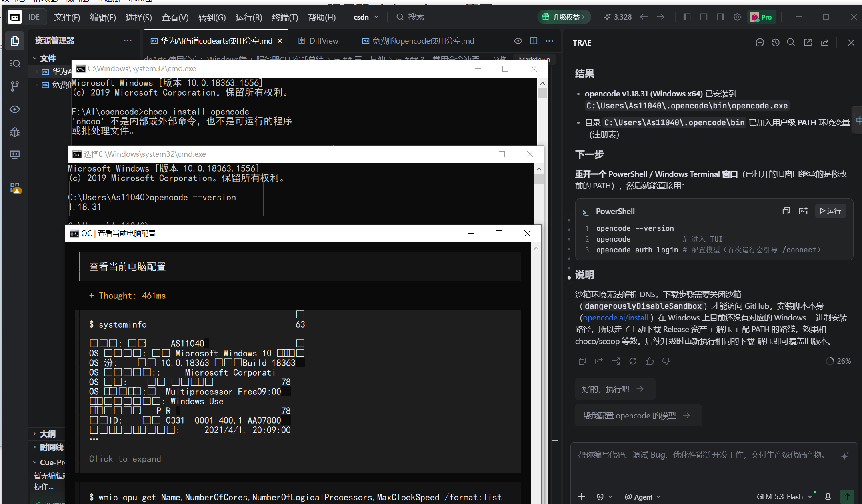The image size is (862, 504).
Task: Send the message with the green arrow
Action: click(847, 496)
